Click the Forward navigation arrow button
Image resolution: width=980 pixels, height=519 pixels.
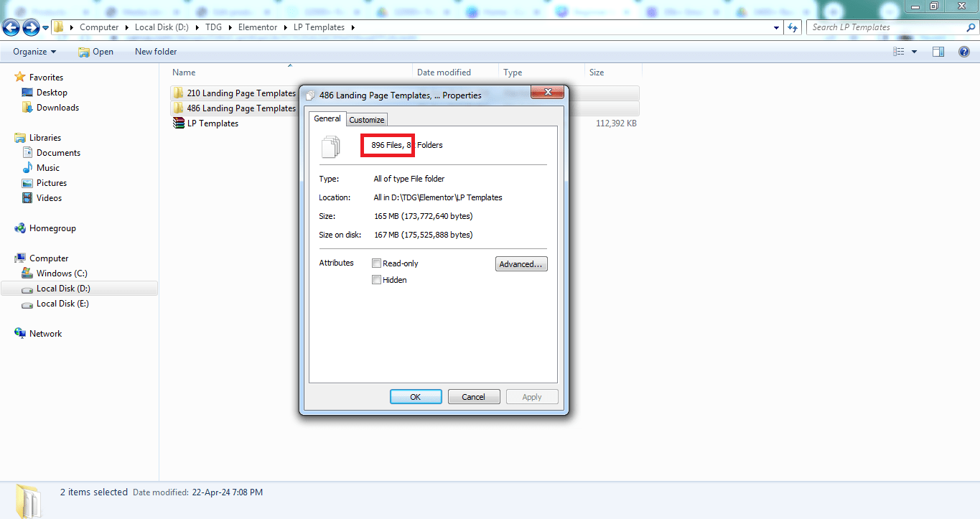31,27
